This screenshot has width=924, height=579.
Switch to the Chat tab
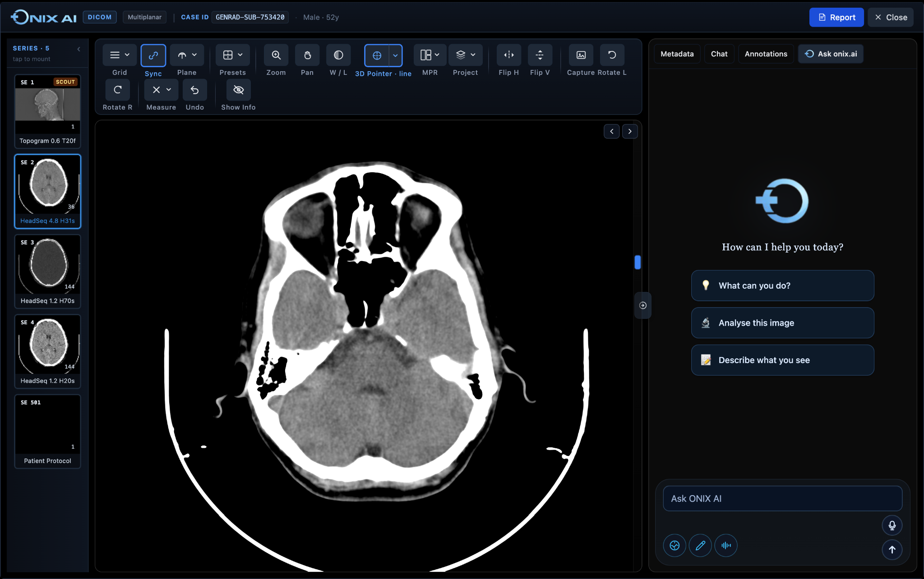click(x=719, y=54)
